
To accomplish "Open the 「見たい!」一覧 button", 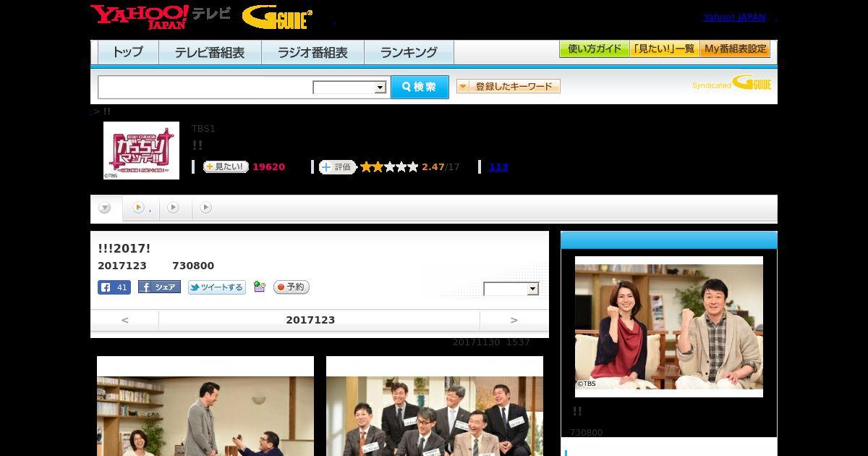I will coord(664,49).
